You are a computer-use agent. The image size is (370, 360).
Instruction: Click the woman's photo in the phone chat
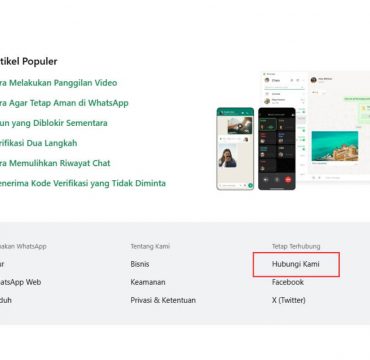click(x=228, y=157)
